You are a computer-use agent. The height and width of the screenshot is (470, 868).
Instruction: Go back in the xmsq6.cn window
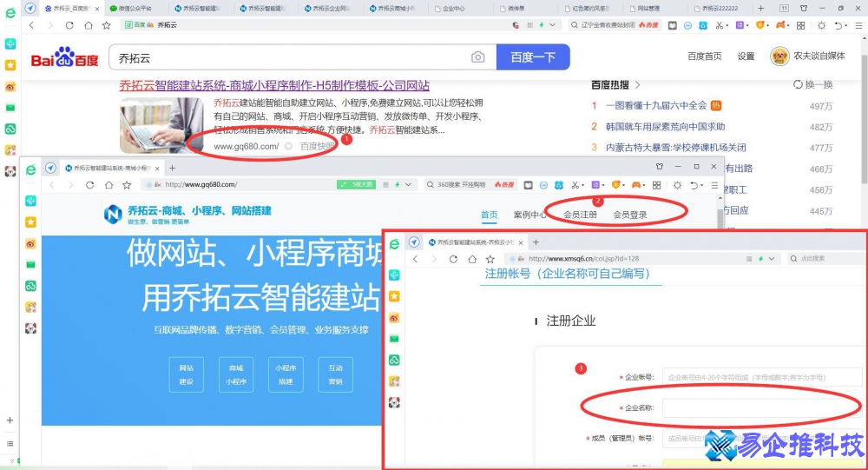[x=415, y=259]
